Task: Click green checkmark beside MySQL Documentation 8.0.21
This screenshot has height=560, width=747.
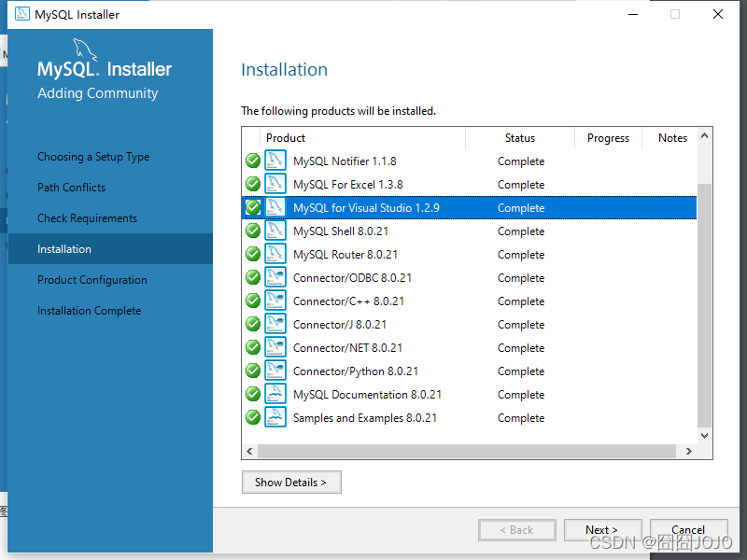Action: (x=253, y=394)
